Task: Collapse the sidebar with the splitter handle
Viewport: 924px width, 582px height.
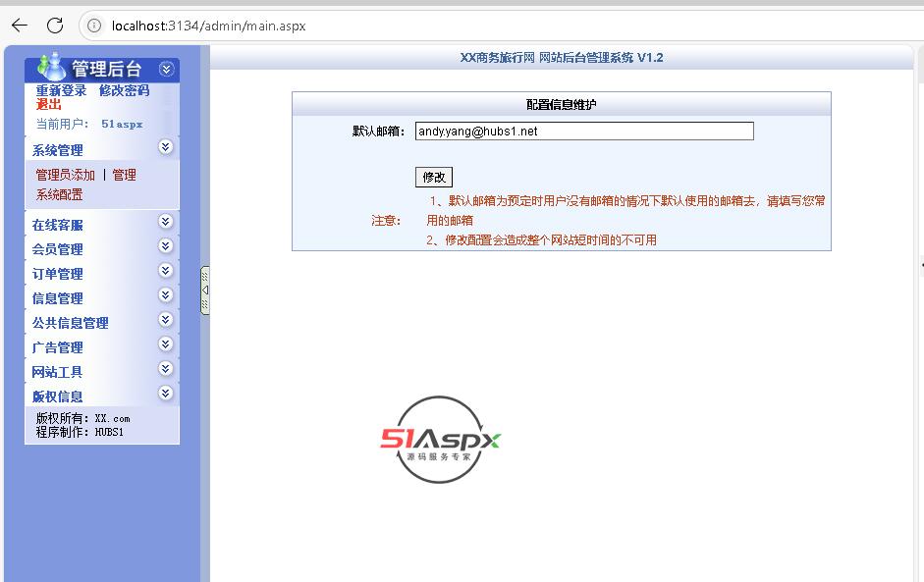Action: tap(205, 291)
